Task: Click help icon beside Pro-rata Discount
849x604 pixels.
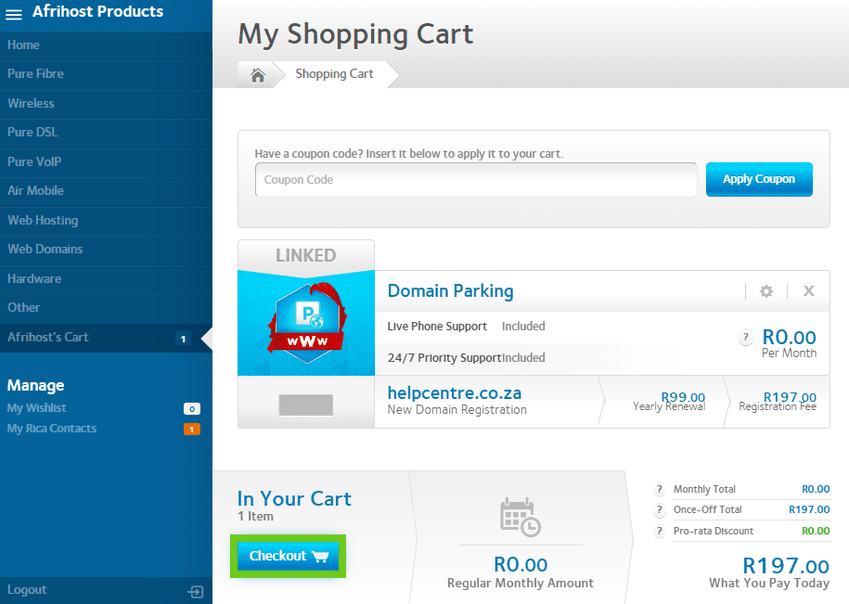Action: (x=659, y=531)
